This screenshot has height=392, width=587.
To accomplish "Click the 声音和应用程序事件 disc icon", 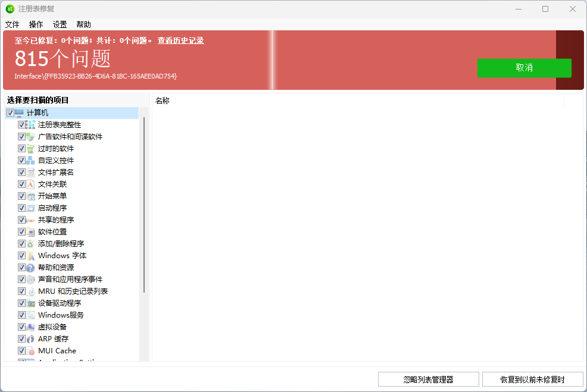I will pyautogui.click(x=31, y=280).
